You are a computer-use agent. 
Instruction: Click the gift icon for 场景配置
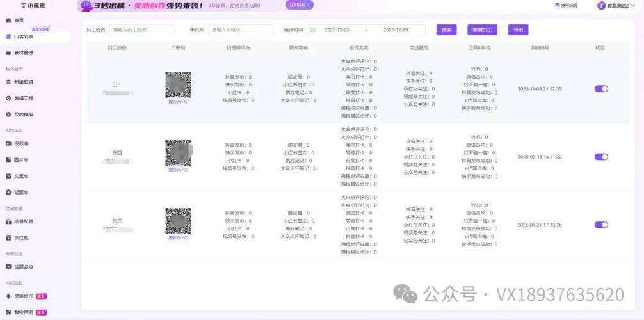pos(8,221)
